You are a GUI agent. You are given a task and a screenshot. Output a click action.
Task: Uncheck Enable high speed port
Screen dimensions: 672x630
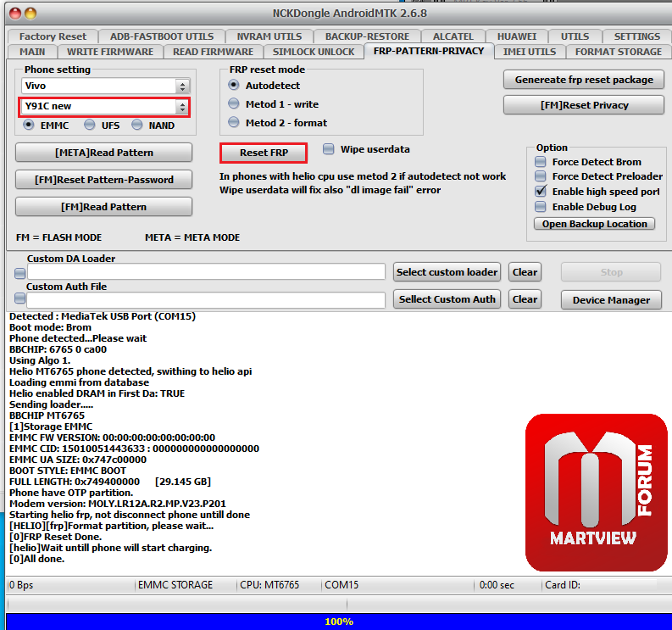(541, 191)
